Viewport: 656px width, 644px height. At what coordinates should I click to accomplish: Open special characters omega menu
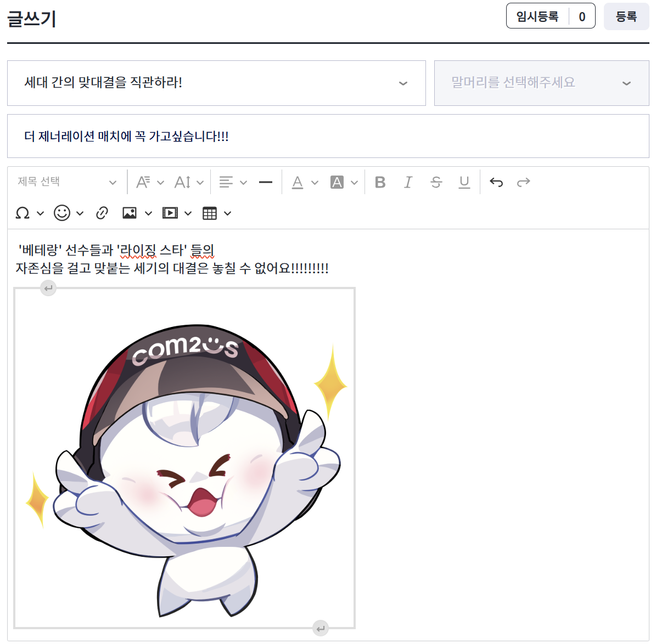[x=23, y=213]
